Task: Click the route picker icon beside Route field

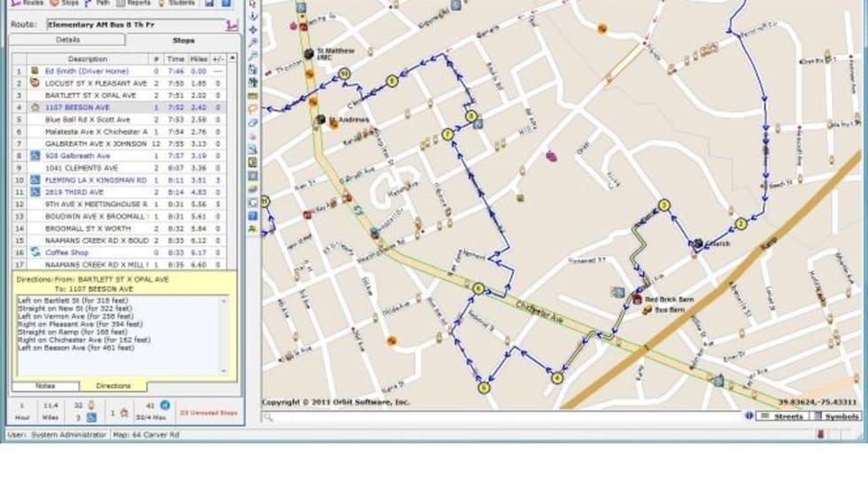Action: [x=232, y=25]
